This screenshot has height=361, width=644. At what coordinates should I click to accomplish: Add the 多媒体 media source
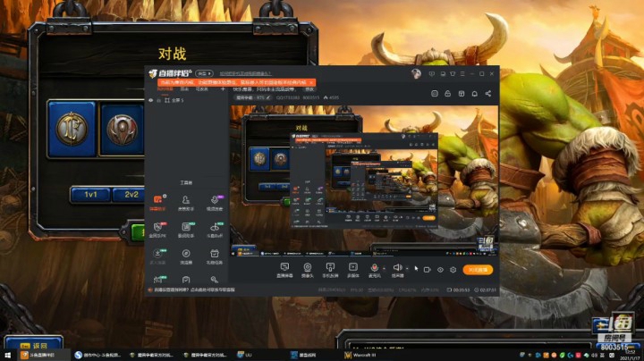click(x=352, y=271)
